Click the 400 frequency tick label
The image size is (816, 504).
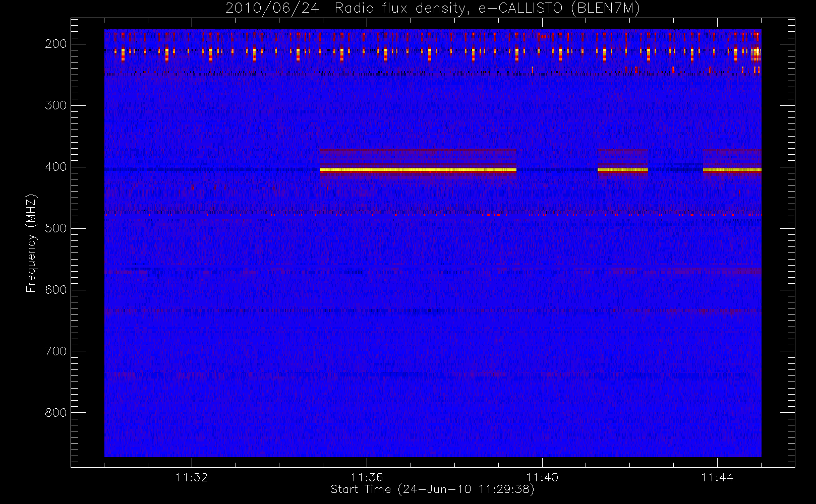coord(56,167)
